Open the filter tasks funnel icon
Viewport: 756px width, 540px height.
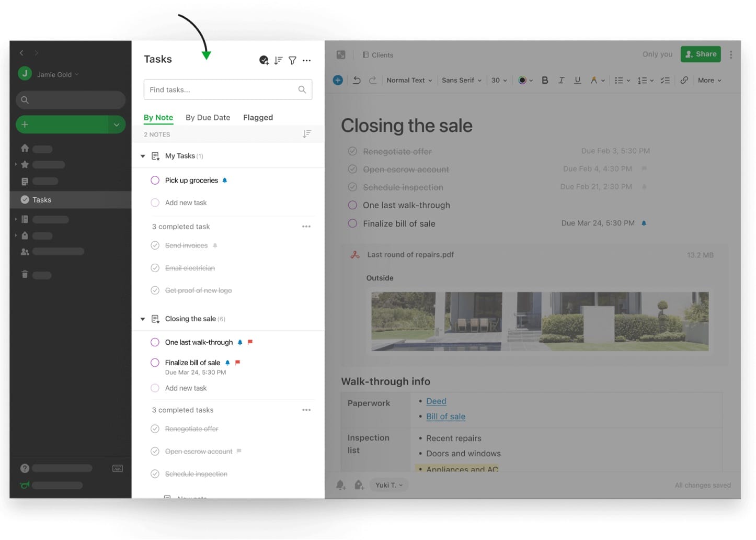click(292, 60)
